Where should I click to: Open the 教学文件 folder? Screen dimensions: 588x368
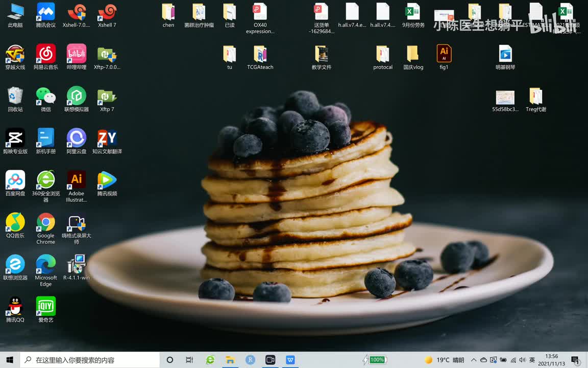(x=322, y=57)
